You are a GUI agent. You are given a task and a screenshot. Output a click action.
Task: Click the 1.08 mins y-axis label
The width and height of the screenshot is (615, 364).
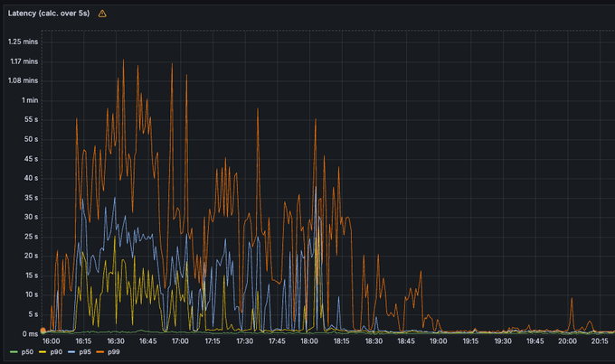pos(24,80)
